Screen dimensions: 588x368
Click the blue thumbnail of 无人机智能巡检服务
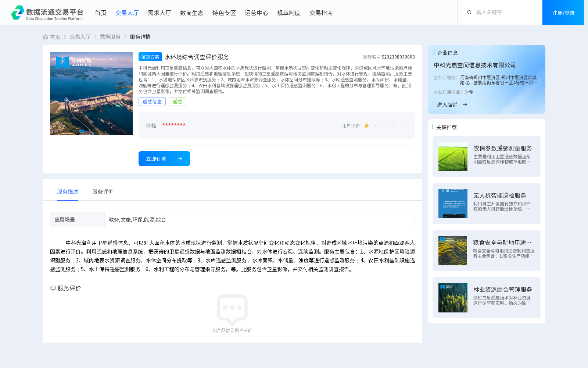pyautogui.click(x=453, y=204)
